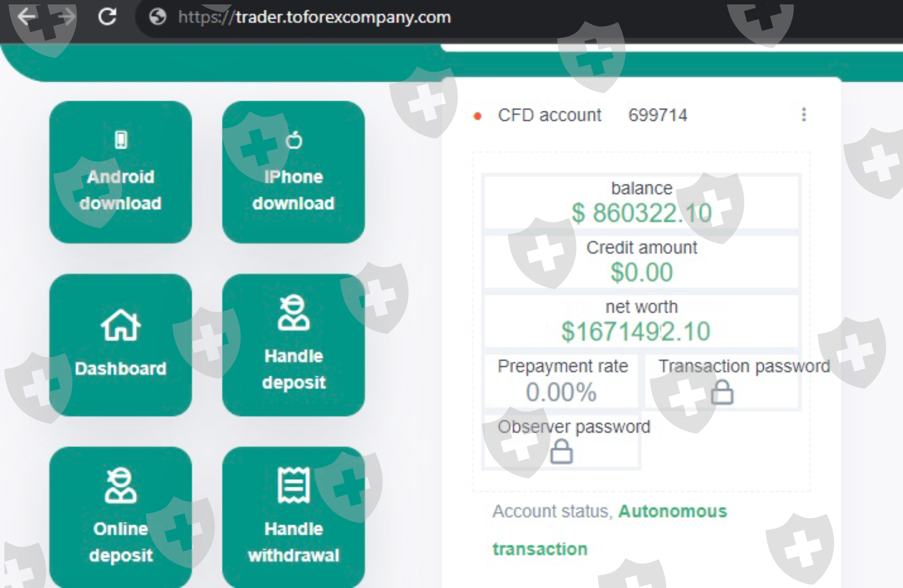The width and height of the screenshot is (903, 588).
Task: Click the balance amount $860322.10
Action: 642,213
